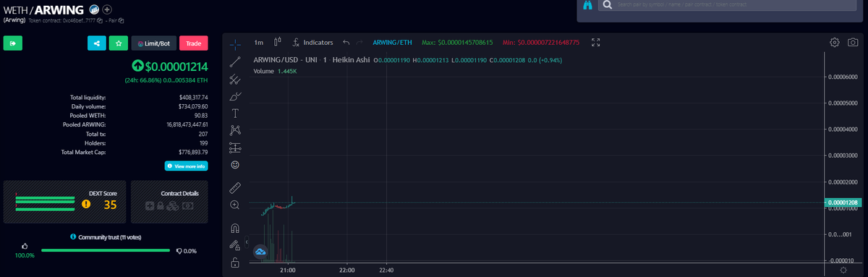Select the long position prediction tool
This screenshot has height=277, width=868.
click(x=234, y=148)
